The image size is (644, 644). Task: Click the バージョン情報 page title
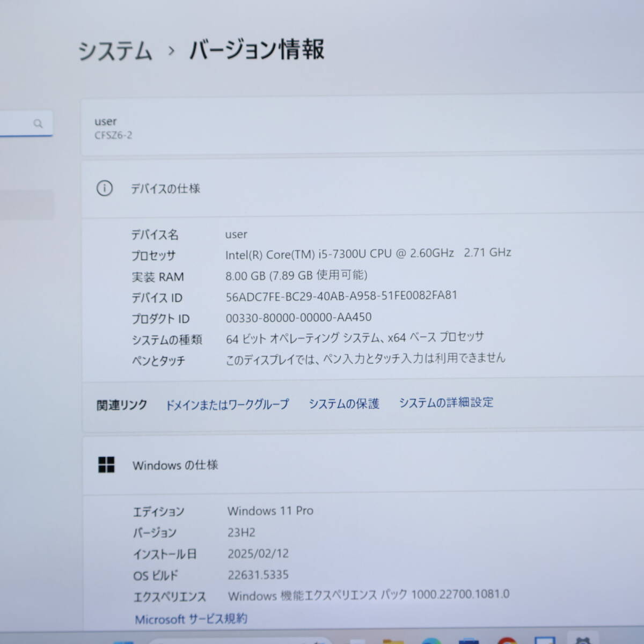point(257,49)
